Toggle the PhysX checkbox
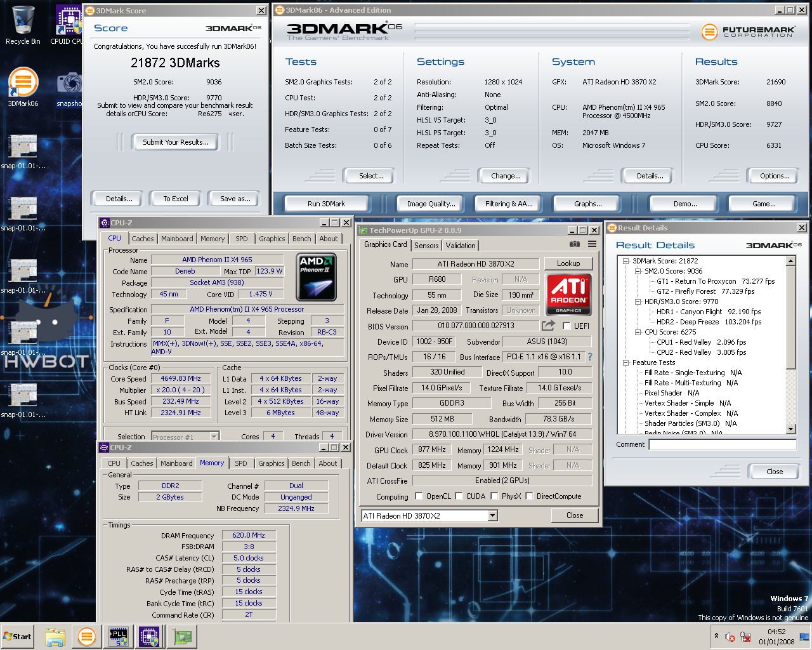The width and height of the screenshot is (812, 650). click(494, 496)
